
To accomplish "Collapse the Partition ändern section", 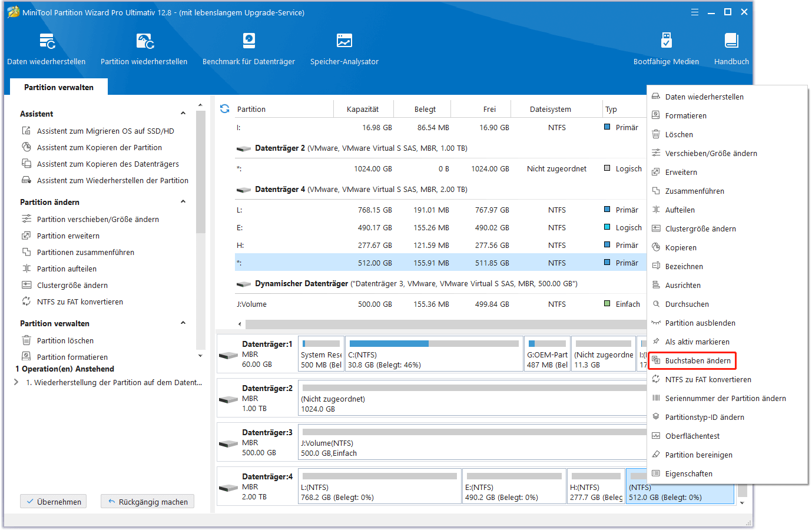I will click(183, 201).
